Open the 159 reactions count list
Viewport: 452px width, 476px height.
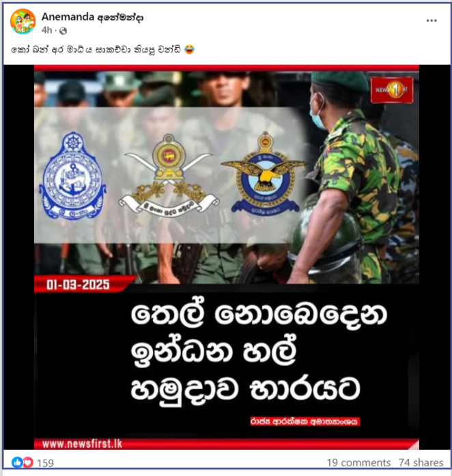[x=45, y=463]
